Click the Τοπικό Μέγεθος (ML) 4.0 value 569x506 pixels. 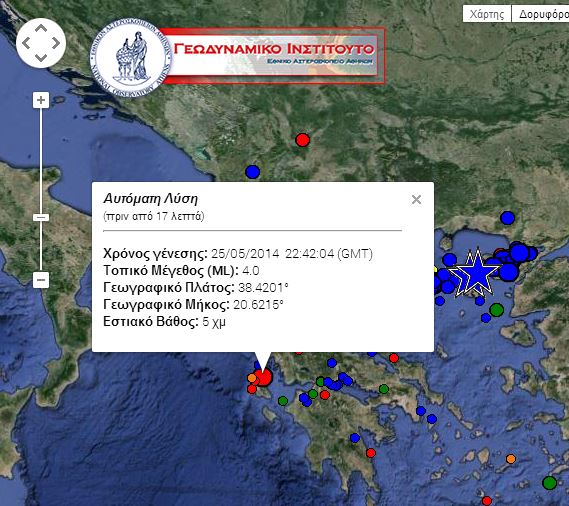pyautogui.click(x=250, y=270)
